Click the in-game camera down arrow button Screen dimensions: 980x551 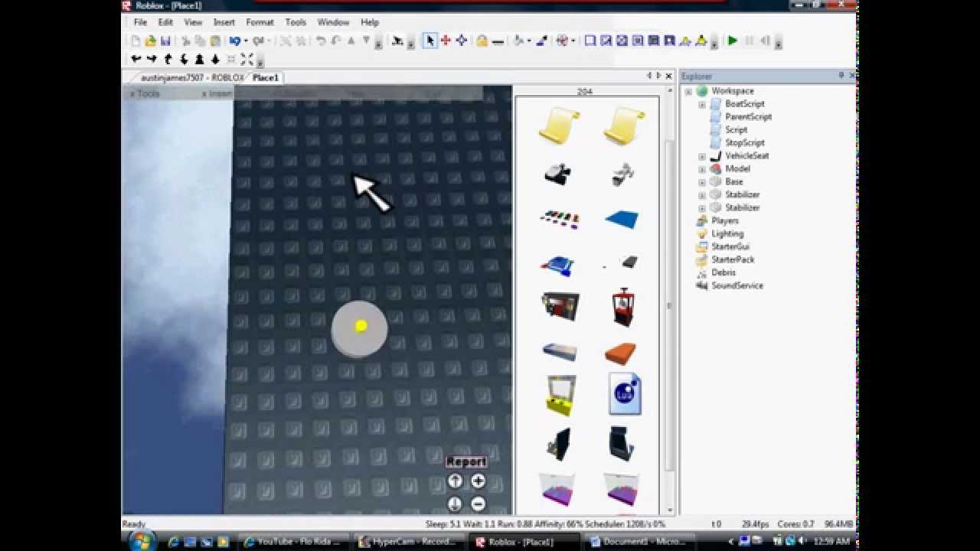(x=455, y=504)
